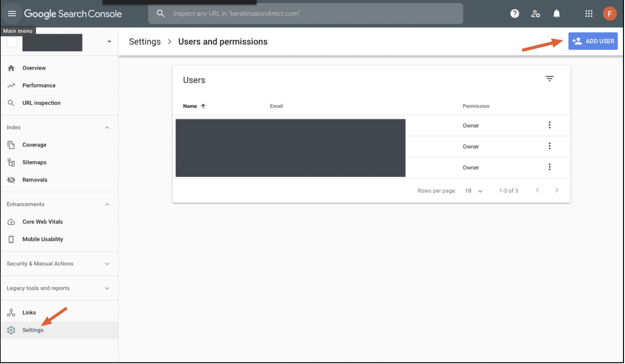Click the URL inspection magnifier icon
625x364 pixels.
point(11,103)
